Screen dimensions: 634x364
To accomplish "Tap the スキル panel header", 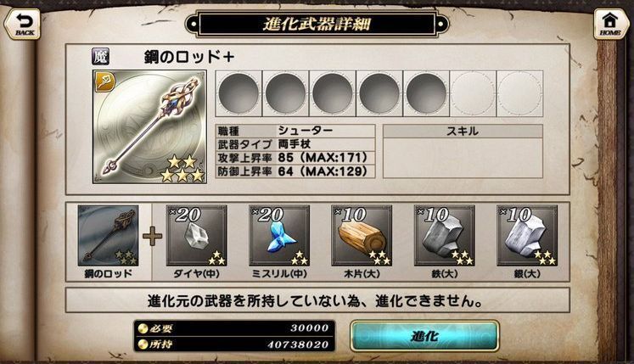I will pyautogui.click(x=463, y=131).
